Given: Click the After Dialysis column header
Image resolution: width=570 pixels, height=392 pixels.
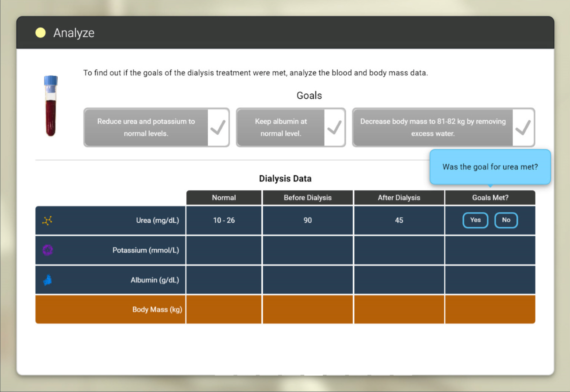Looking at the screenshot, I should click(x=399, y=198).
